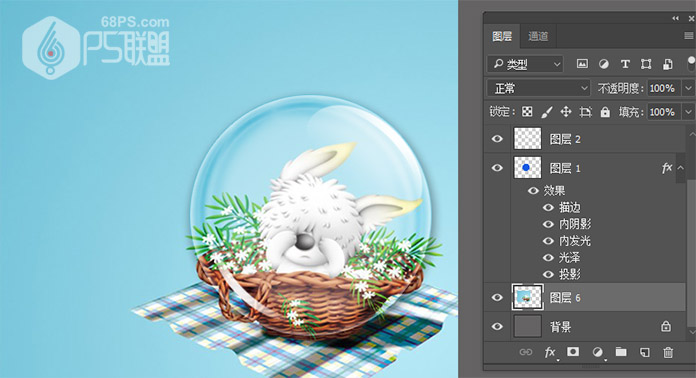Toggle the layer filter on/off switch
This screenshot has width=696, height=378.
pyautogui.click(x=691, y=63)
